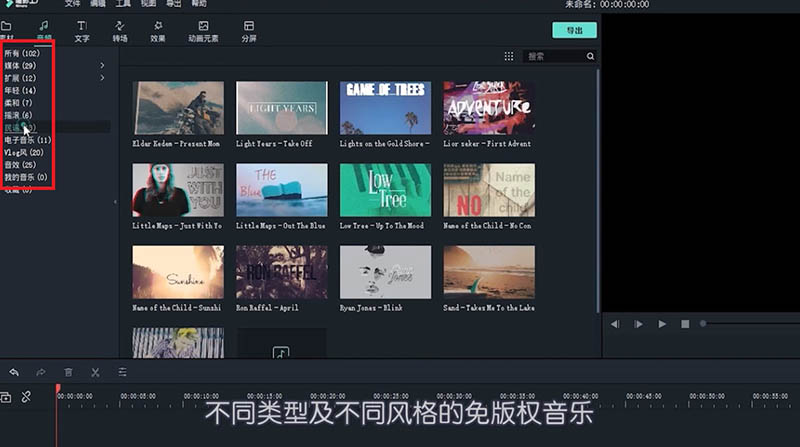The image size is (800, 447).
Task: Select 媒体 (29) category
Action: point(20,65)
